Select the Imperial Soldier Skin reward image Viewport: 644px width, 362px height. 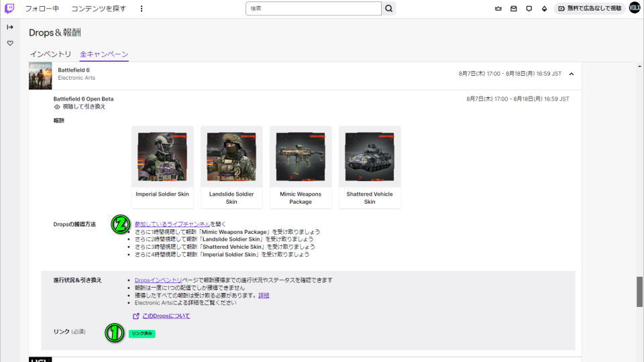[x=162, y=157]
